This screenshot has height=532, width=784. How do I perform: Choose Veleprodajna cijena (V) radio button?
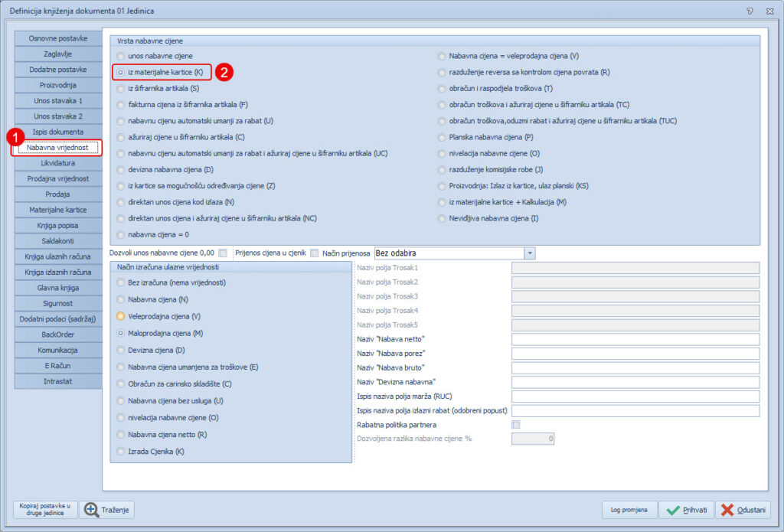pos(121,316)
